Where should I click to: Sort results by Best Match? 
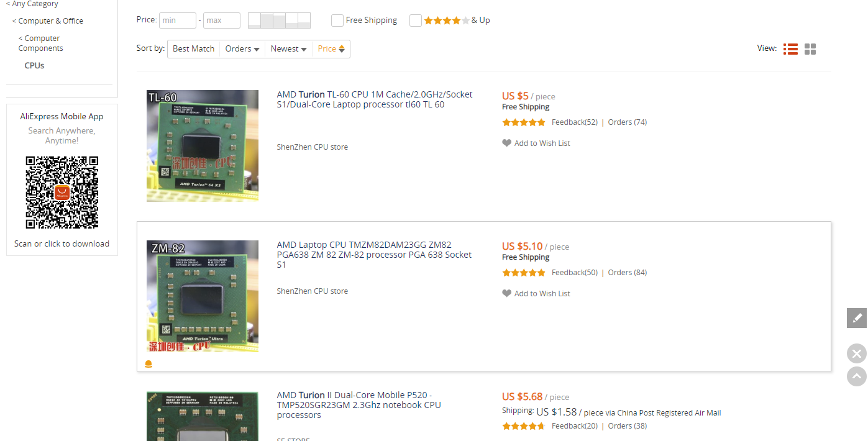pos(194,49)
